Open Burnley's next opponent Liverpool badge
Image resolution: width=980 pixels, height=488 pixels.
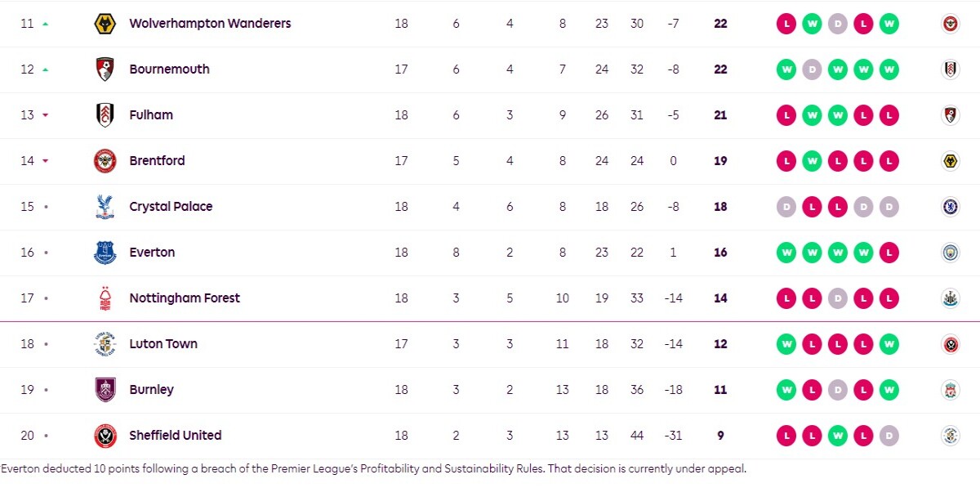(950, 390)
